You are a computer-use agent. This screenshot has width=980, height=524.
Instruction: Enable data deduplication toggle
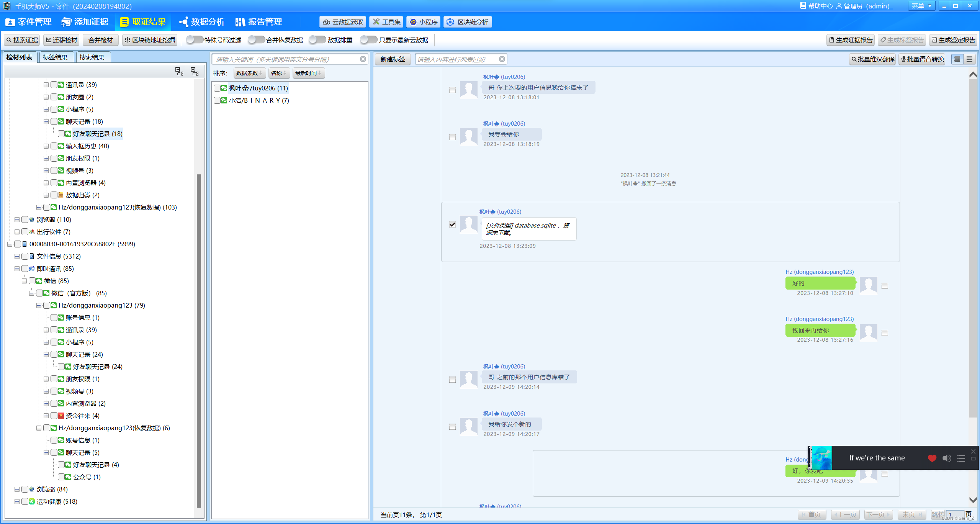tap(317, 40)
